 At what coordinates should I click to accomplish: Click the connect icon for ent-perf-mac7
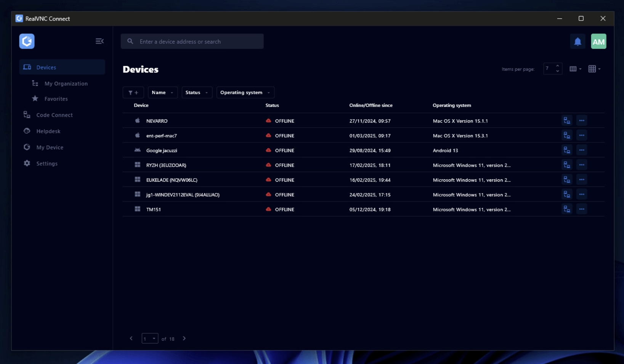tap(567, 136)
